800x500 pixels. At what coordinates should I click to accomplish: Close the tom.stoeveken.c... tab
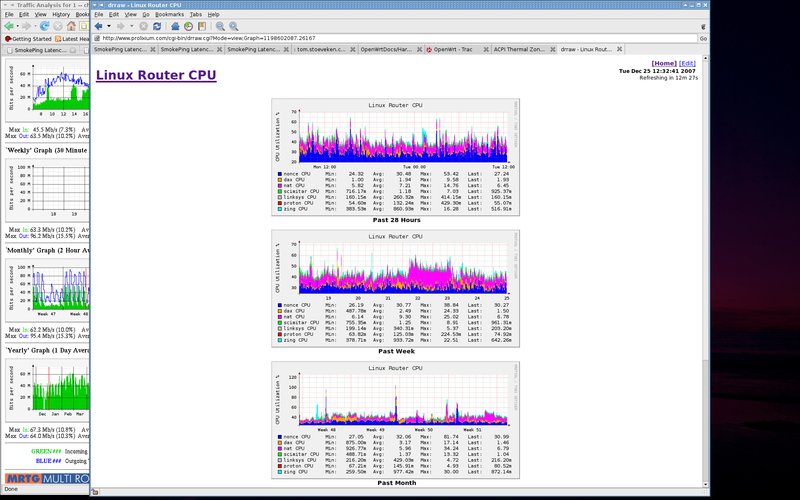click(x=353, y=49)
